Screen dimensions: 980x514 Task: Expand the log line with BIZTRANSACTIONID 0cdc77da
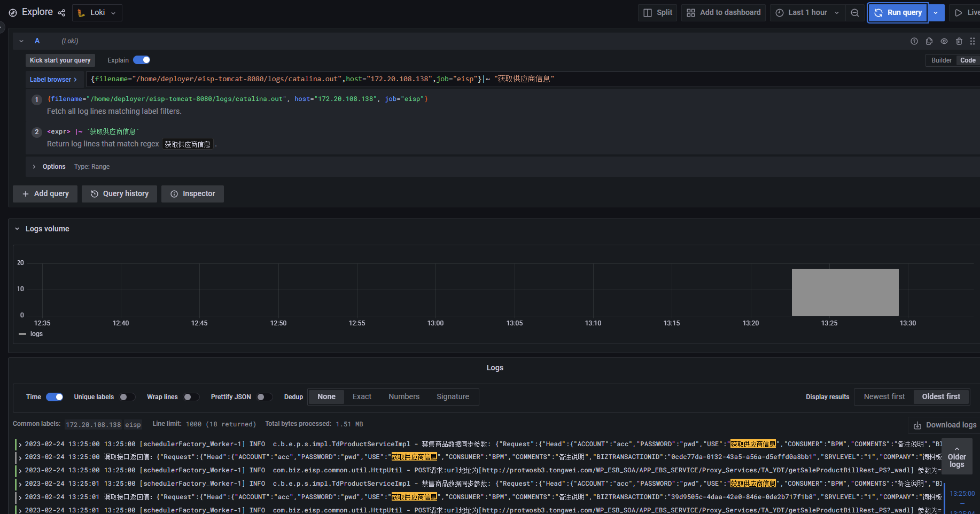(20, 457)
